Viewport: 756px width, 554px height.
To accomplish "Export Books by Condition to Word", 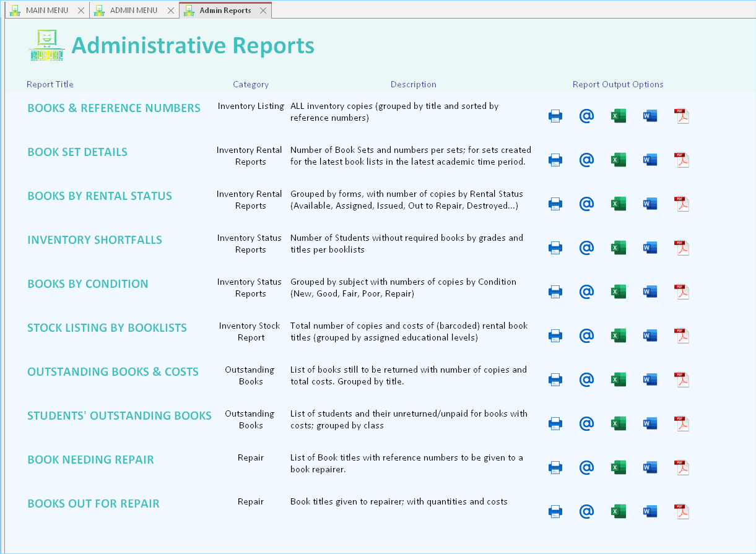I will coord(650,292).
